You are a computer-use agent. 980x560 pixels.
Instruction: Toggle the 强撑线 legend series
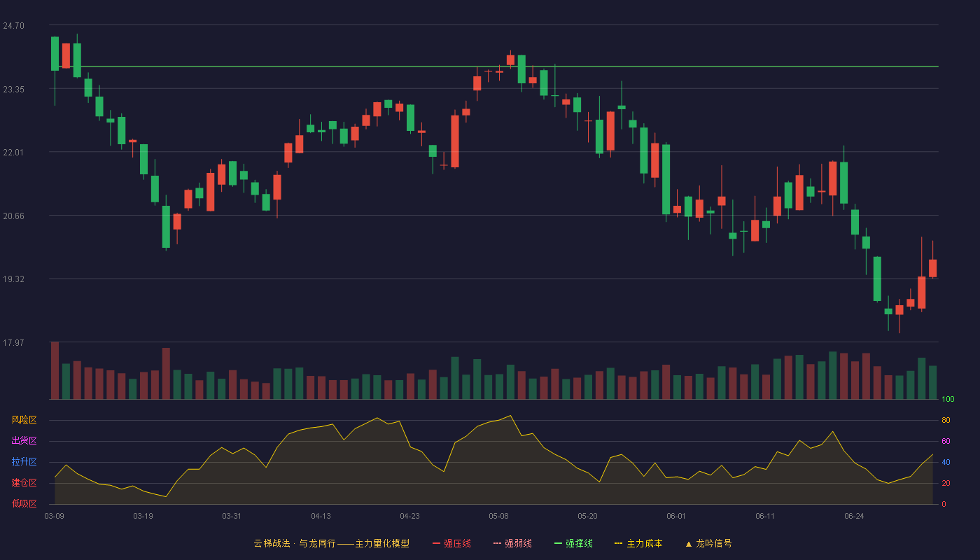(x=573, y=543)
